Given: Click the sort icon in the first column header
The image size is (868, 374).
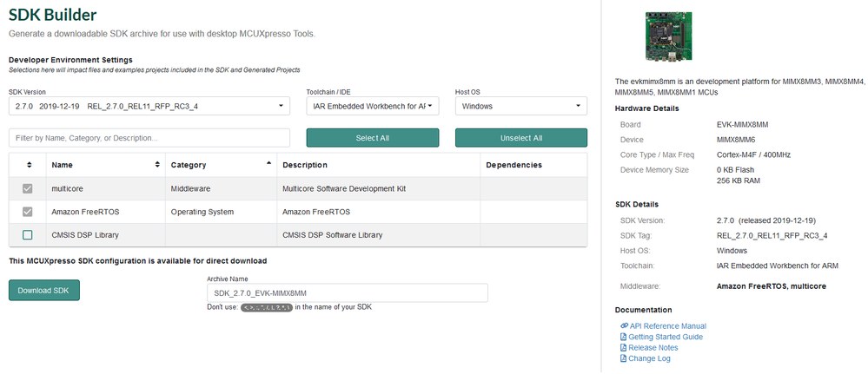Looking at the screenshot, I should 28,165.
